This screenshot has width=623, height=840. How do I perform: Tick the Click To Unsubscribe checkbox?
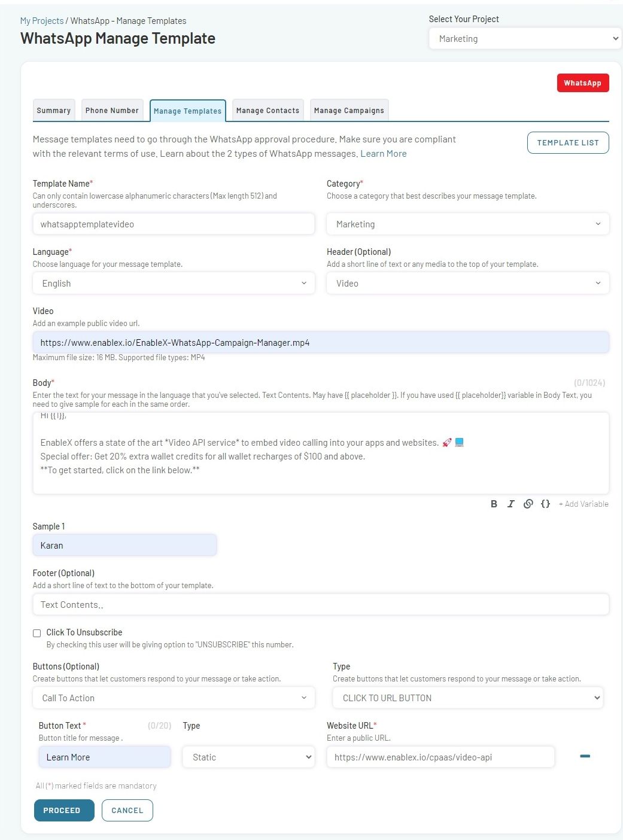coord(37,633)
